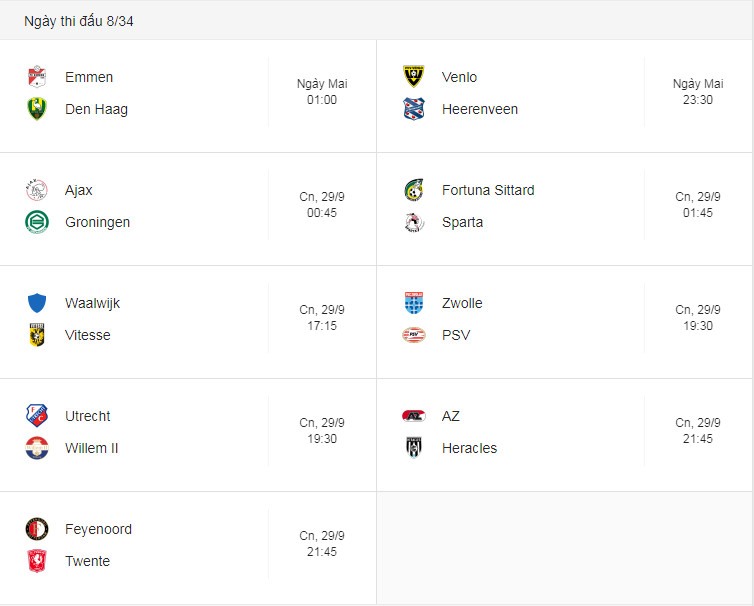
Task: Select the Feyenoord round crest
Action: [x=37, y=529]
